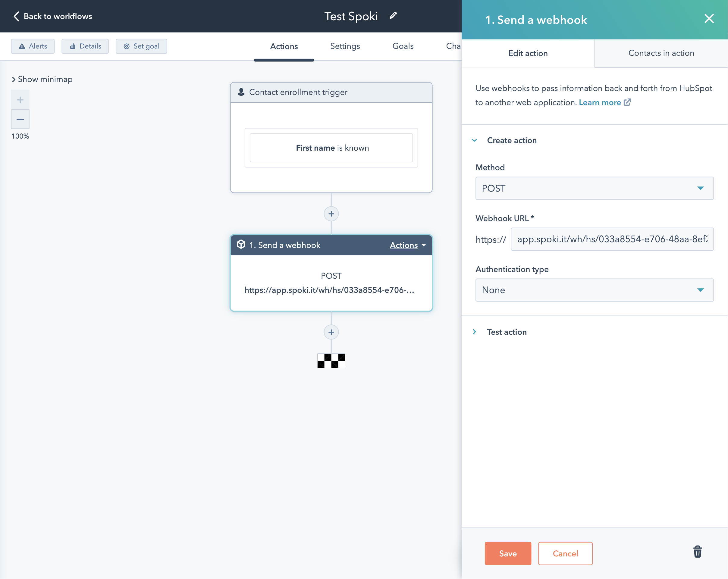The height and width of the screenshot is (579, 728).
Task: Select the Contacts in action tab
Action: click(x=661, y=53)
